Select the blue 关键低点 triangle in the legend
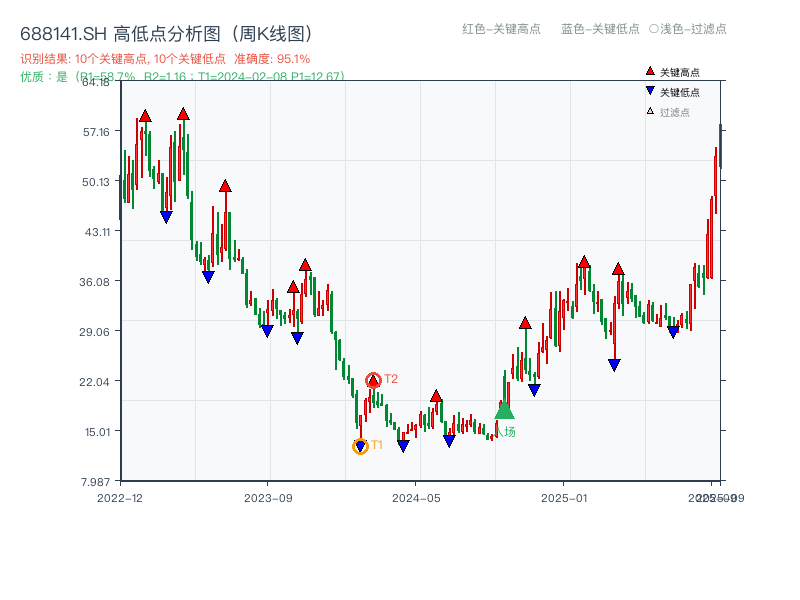The width and height of the screenshot is (800, 600). 650,92
